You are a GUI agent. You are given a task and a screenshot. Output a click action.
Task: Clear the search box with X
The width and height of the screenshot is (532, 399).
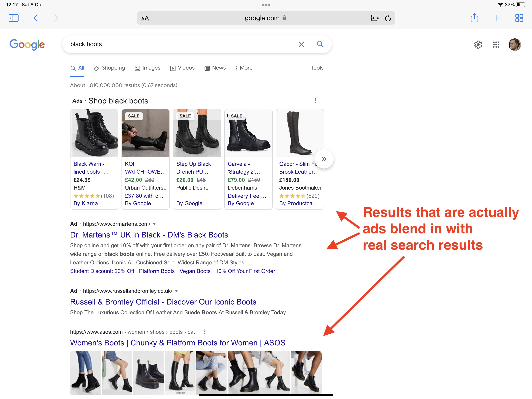tap(301, 44)
